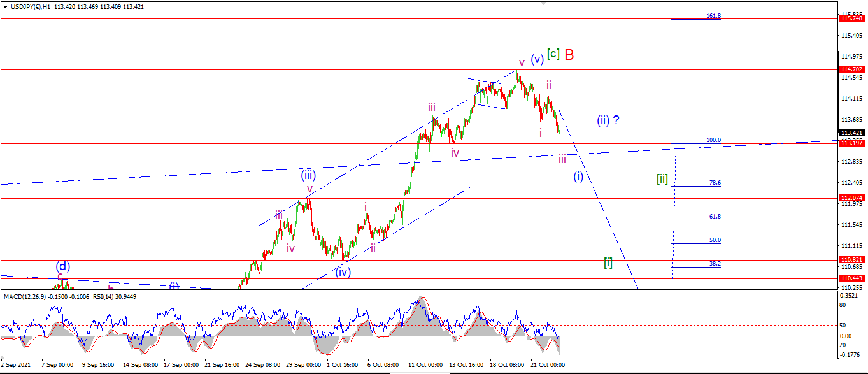The height and width of the screenshot is (374, 868).
Task: Click the MACD RSI indicator window title
Action: click(x=62, y=296)
